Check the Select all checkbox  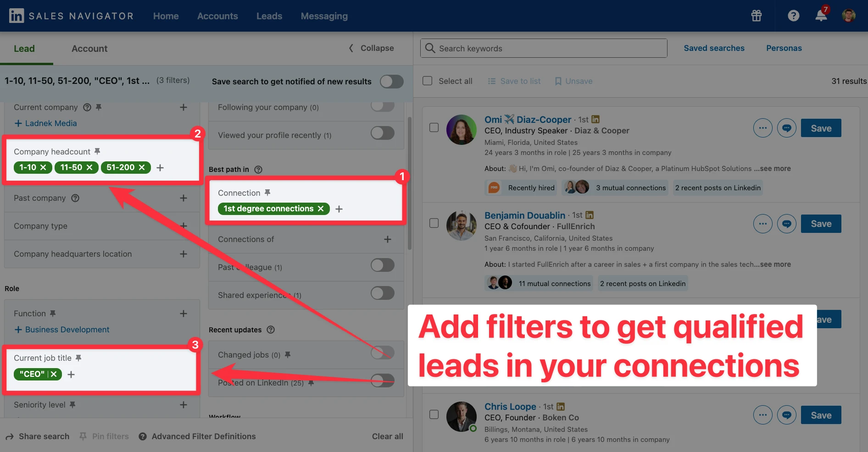pos(428,81)
